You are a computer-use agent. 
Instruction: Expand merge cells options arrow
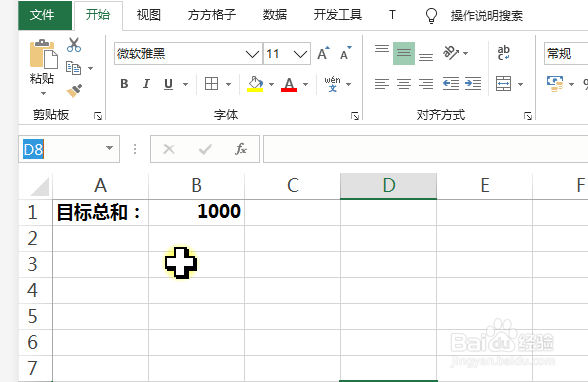[520, 84]
